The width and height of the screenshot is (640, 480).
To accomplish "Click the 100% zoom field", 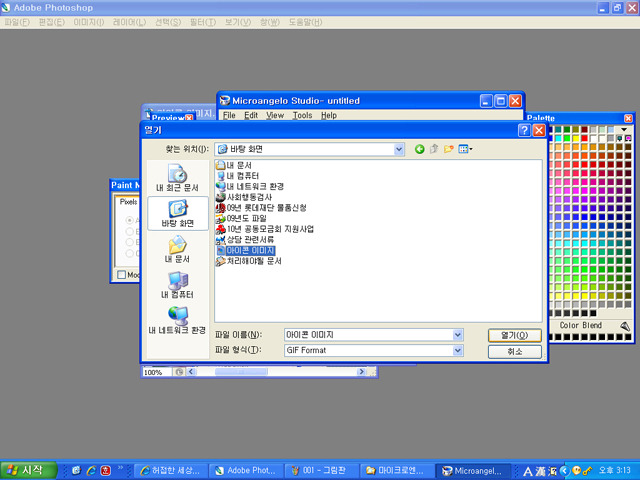I will click(157, 372).
